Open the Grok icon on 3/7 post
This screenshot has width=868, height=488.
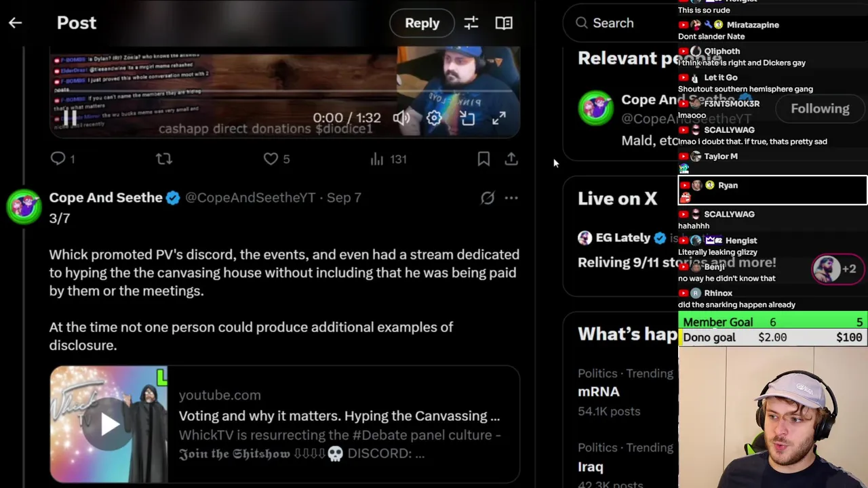pos(488,198)
